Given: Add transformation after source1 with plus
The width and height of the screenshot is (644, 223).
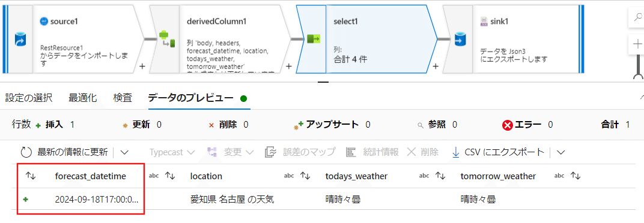Looking at the screenshot, I should tap(142, 65).
